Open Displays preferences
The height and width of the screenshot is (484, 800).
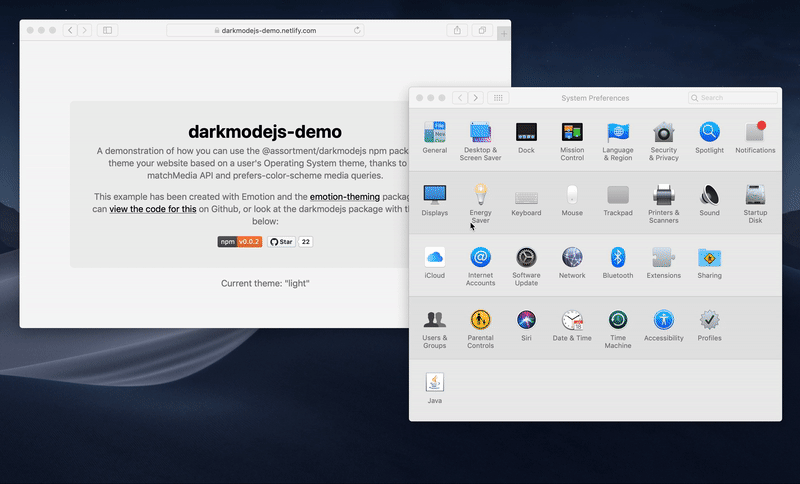coord(435,200)
